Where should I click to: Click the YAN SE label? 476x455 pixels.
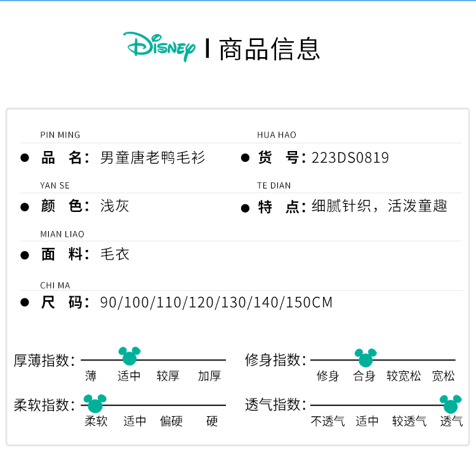(55, 185)
